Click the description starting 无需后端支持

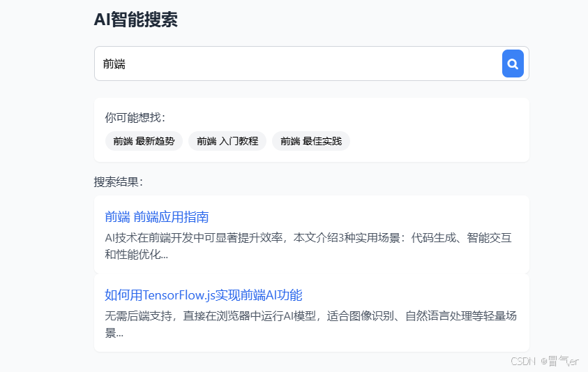(x=310, y=324)
